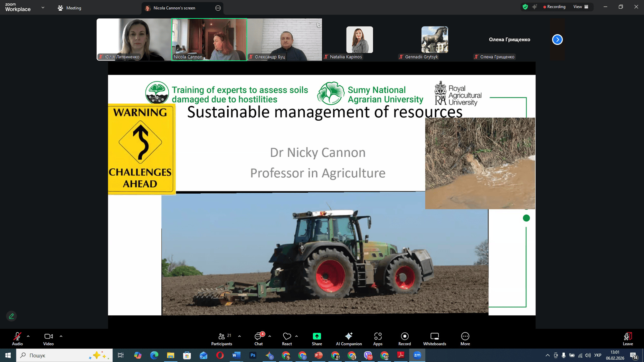Open the View layout menu
This screenshot has height=362, width=644.
click(x=581, y=7)
